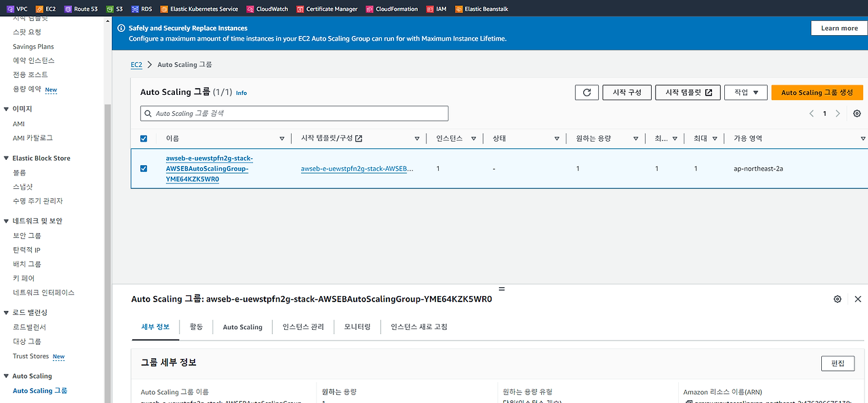868x403 pixels.
Task: Click the 시작 템플릿 button
Action: (x=688, y=93)
